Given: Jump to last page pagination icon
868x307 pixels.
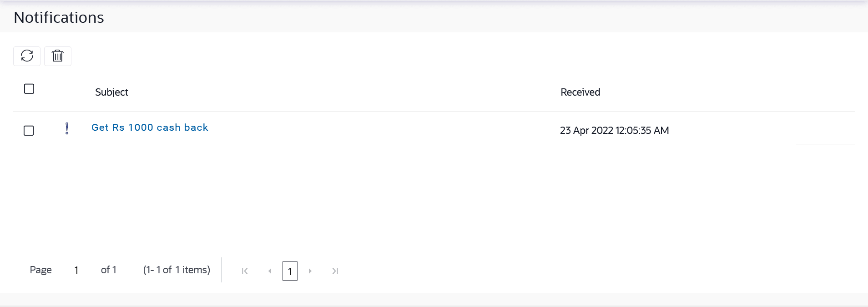Looking at the screenshot, I should coord(335,271).
